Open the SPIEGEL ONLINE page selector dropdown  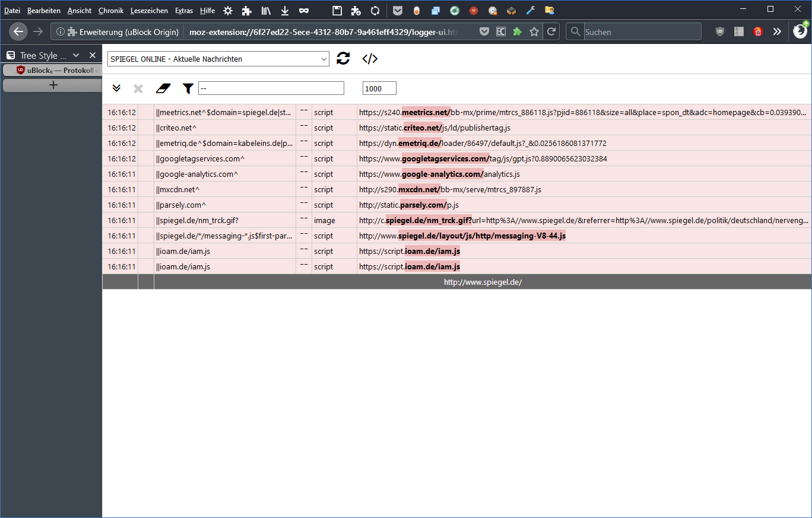(x=218, y=59)
